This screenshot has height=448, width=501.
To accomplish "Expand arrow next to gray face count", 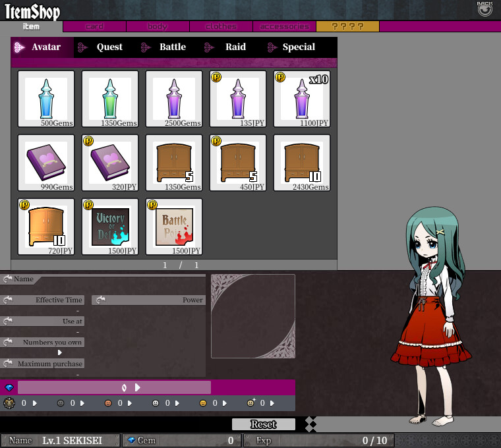I will (x=82, y=403).
